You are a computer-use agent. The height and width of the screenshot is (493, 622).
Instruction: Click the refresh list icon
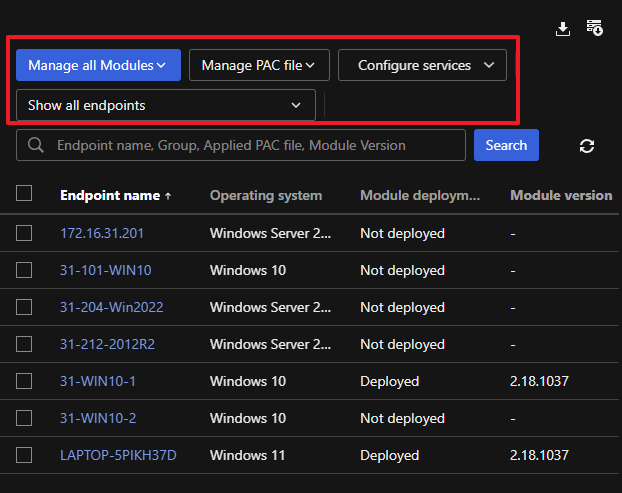click(x=587, y=146)
